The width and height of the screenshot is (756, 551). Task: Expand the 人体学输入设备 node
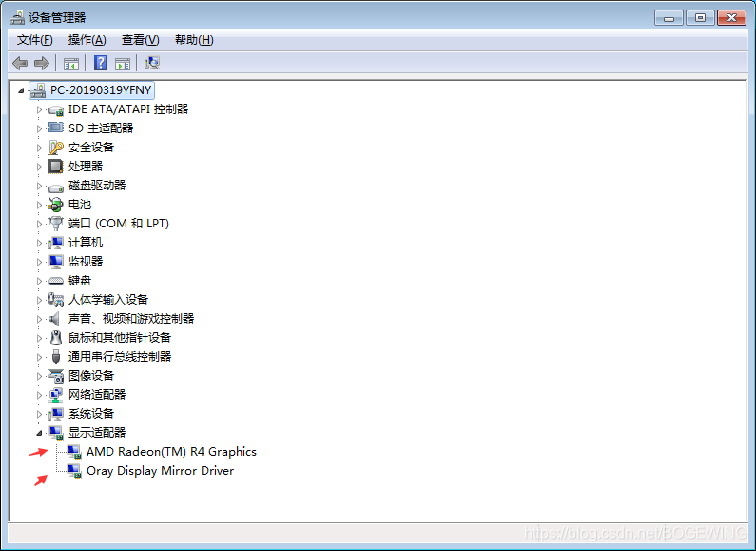tap(39, 300)
